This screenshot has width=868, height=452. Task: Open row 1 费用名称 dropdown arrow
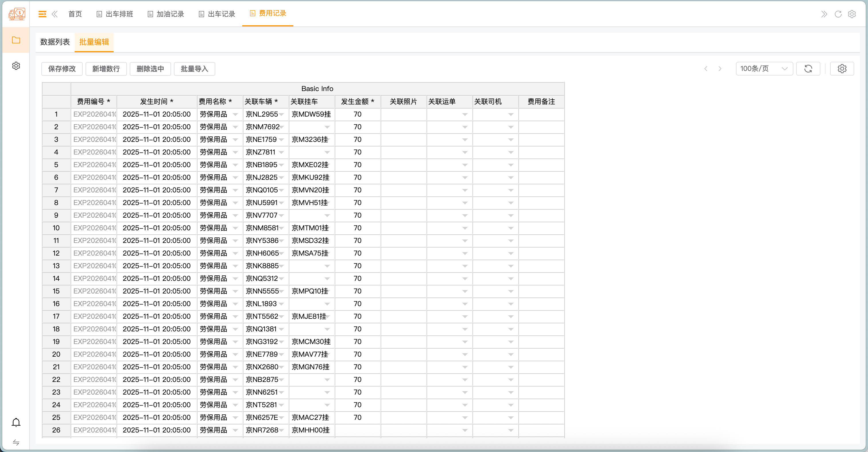(236, 115)
